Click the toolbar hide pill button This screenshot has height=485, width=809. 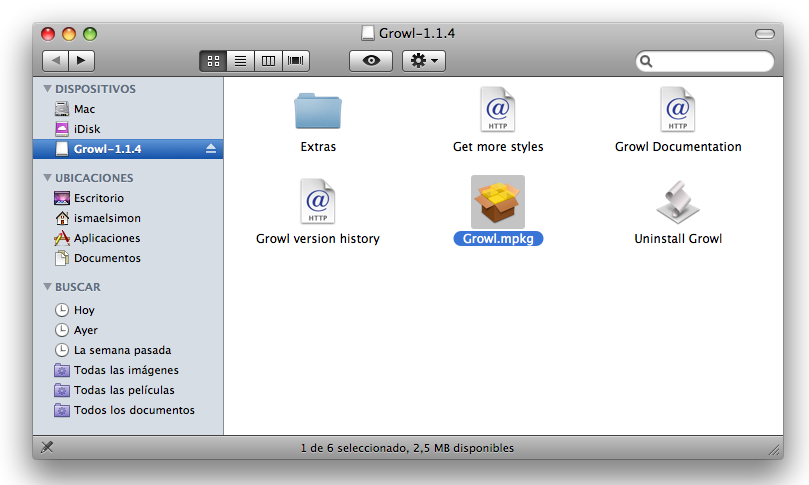765,34
